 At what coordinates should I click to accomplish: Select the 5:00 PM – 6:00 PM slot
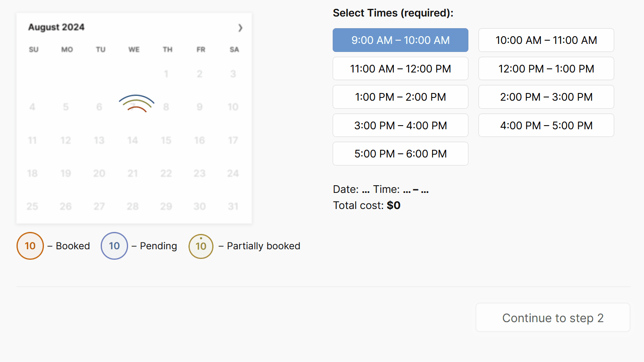pos(400,154)
